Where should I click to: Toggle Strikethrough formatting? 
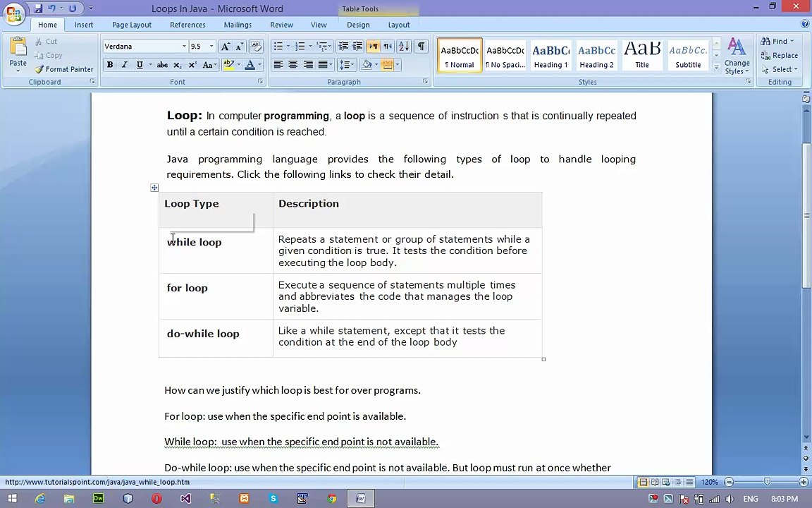tap(162, 65)
